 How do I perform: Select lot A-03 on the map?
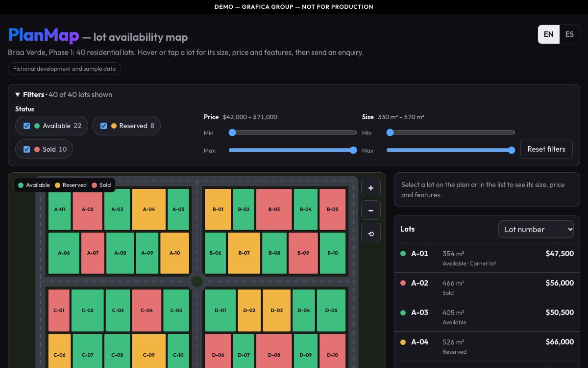tap(117, 210)
